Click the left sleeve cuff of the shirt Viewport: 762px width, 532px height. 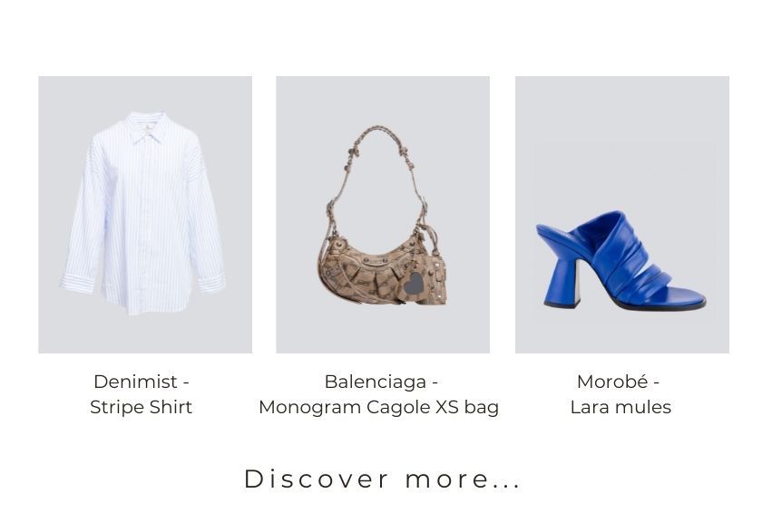78,283
